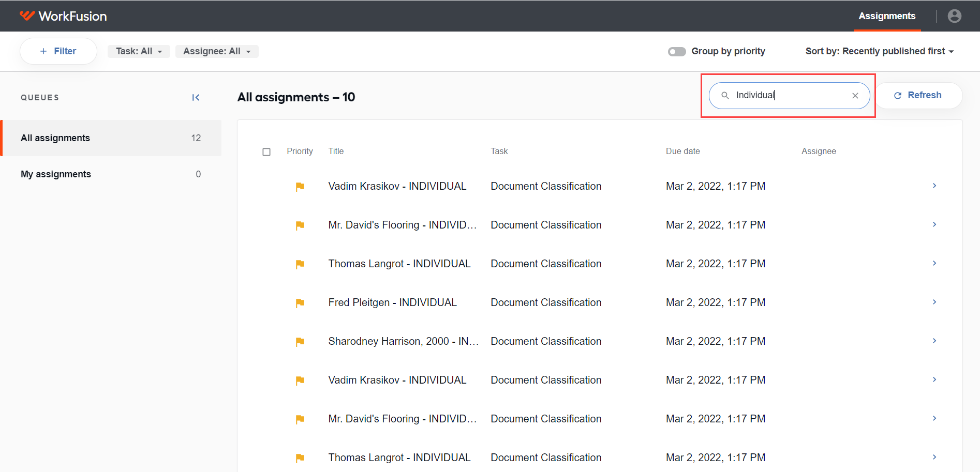Expand Fred Pleitgen row chevron
The image size is (980, 472).
(934, 302)
